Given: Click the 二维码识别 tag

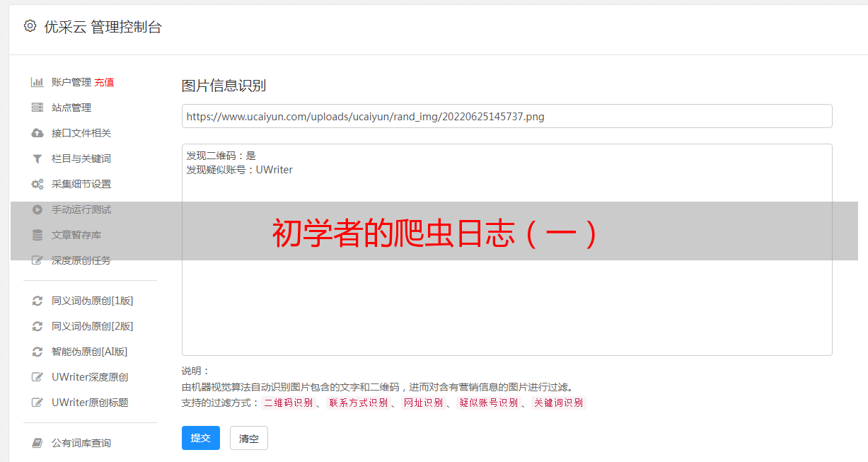Looking at the screenshot, I should pyautogui.click(x=289, y=403).
